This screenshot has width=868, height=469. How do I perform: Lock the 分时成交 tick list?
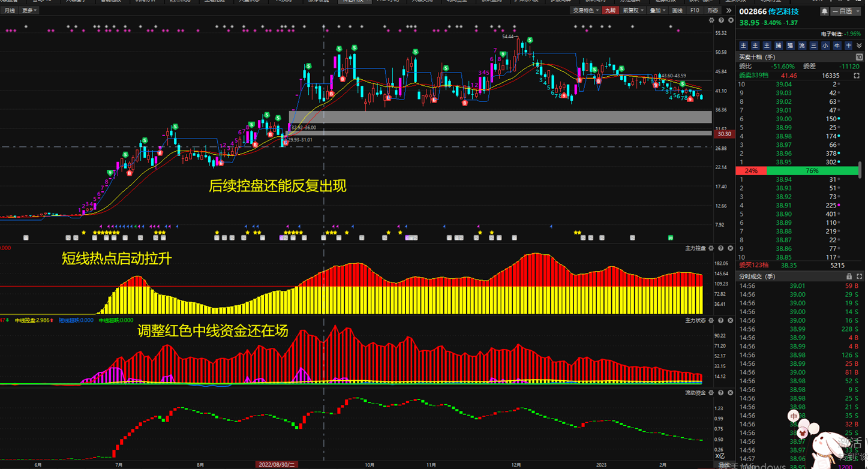[849, 276]
